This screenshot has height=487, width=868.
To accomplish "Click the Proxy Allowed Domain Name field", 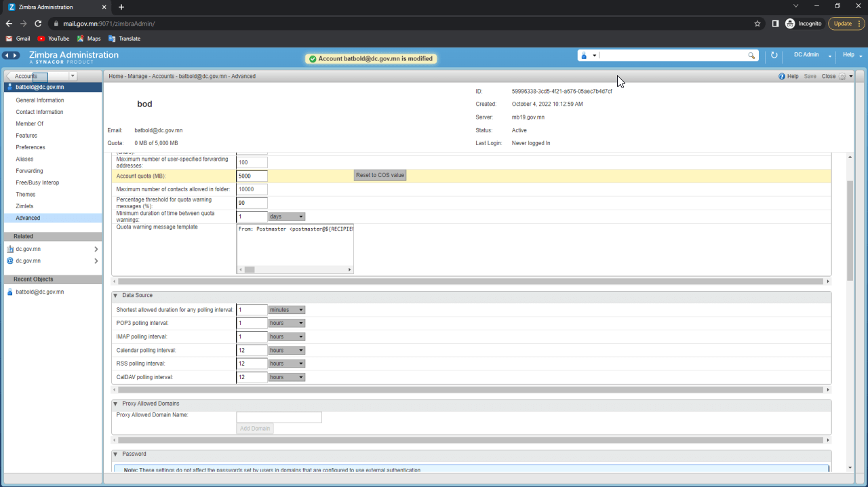I will click(x=279, y=417).
